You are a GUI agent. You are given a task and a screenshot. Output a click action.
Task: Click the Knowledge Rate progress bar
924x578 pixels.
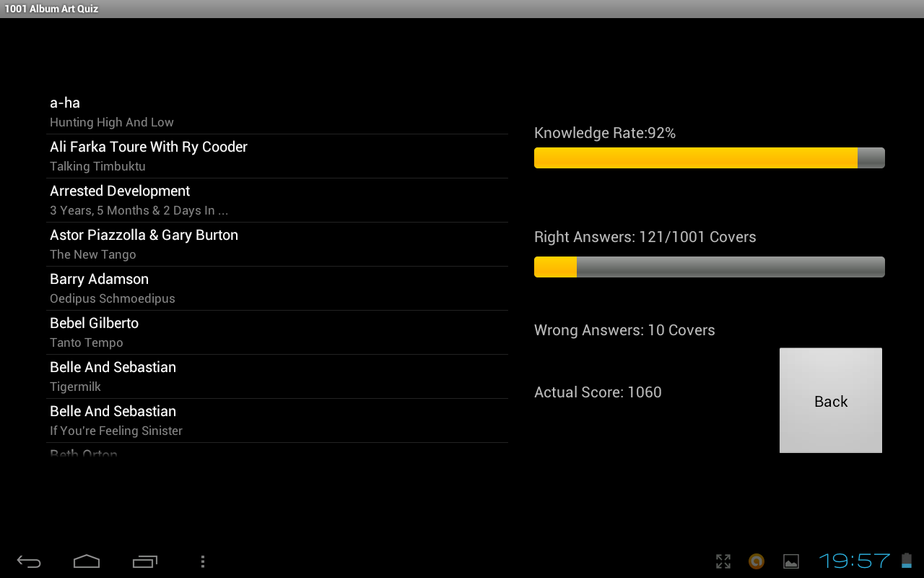pyautogui.click(x=710, y=158)
